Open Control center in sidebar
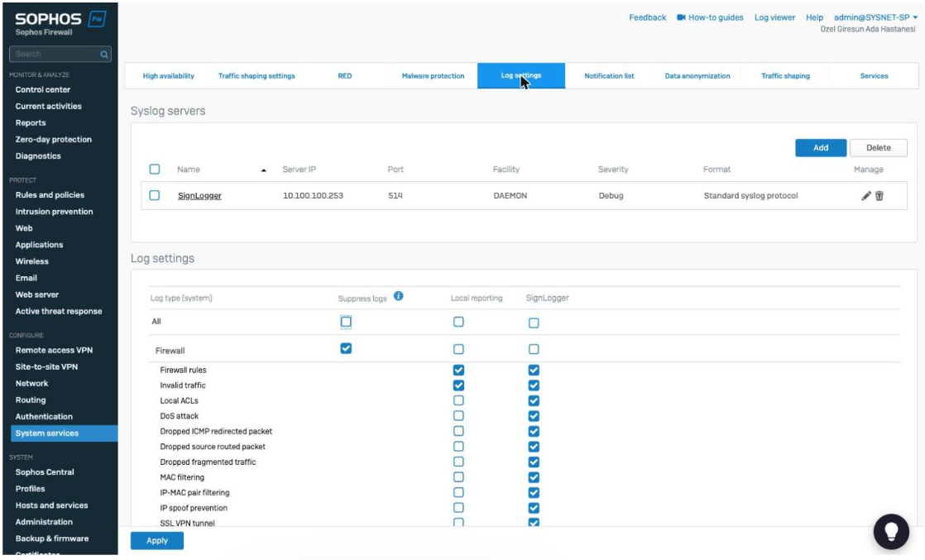The image size is (925, 560). (42, 89)
